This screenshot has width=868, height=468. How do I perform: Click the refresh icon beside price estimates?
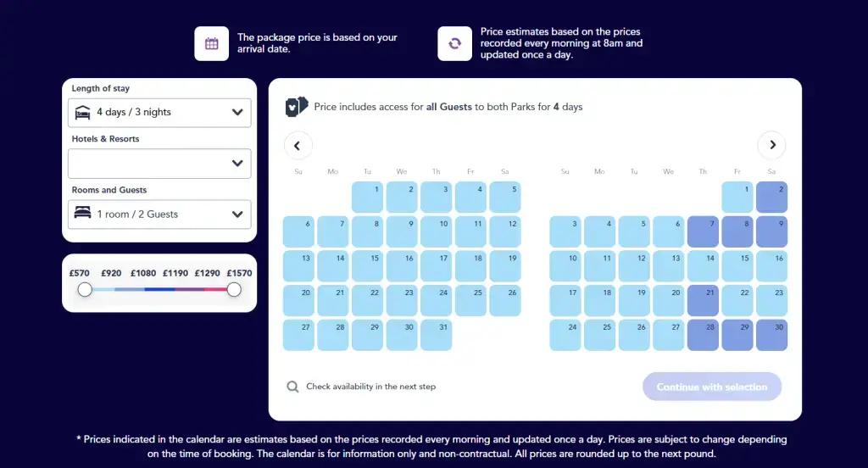click(x=455, y=44)
